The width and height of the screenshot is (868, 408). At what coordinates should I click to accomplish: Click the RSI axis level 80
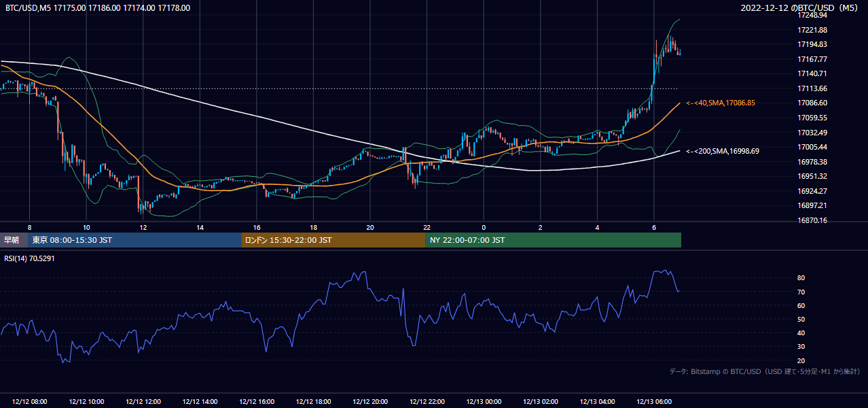[x=801, y=278]
